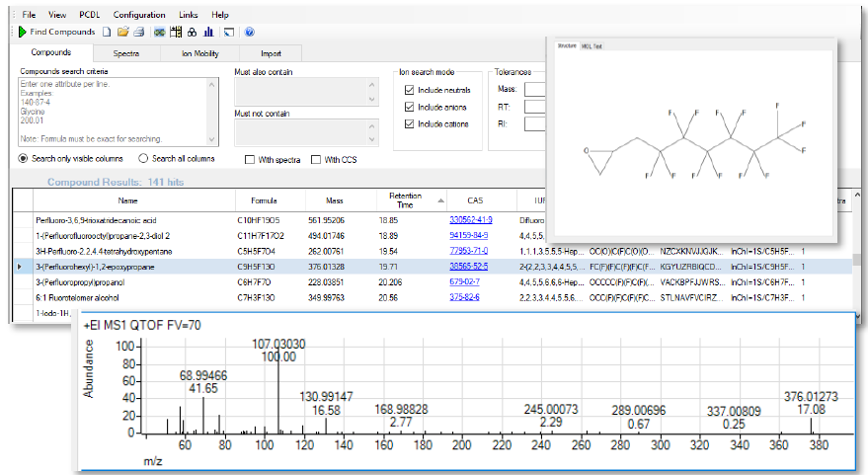Click the RT tolerance input field
This screenshot has width=868, height=475.
coord(535,107)
